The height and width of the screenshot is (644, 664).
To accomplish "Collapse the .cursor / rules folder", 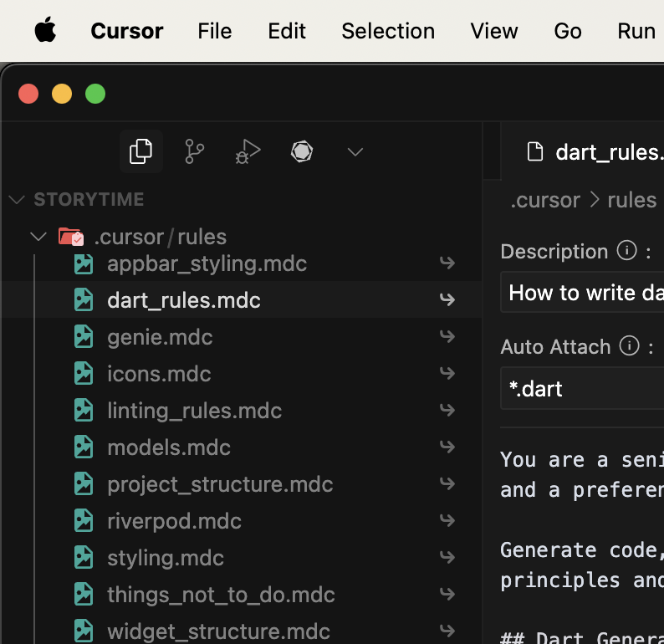I will [x=38, y=236].
